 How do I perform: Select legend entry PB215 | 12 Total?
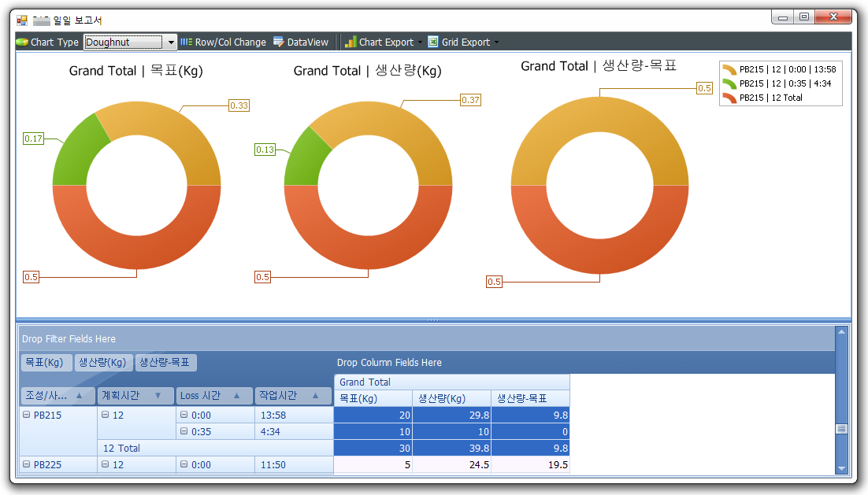tap(762, 98)
